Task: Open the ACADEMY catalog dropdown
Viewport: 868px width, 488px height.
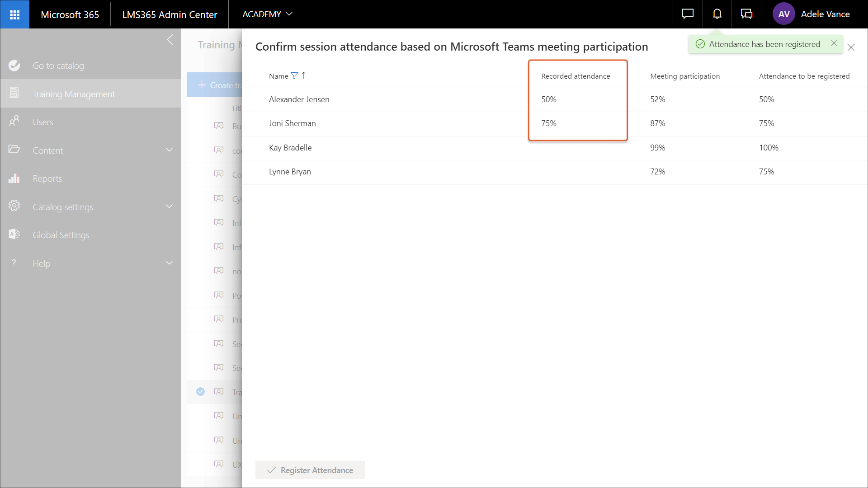Action: pyautogui.click(x=267, y=14)
